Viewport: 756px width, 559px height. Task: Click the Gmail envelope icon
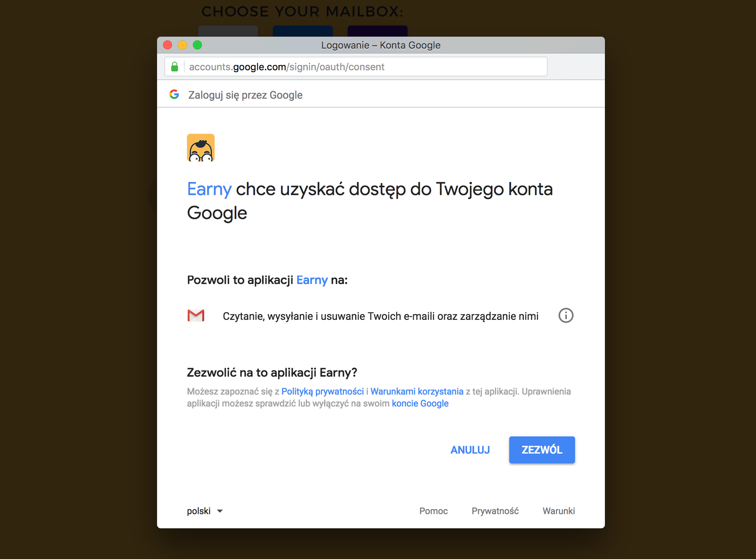(x=196, y=316)
